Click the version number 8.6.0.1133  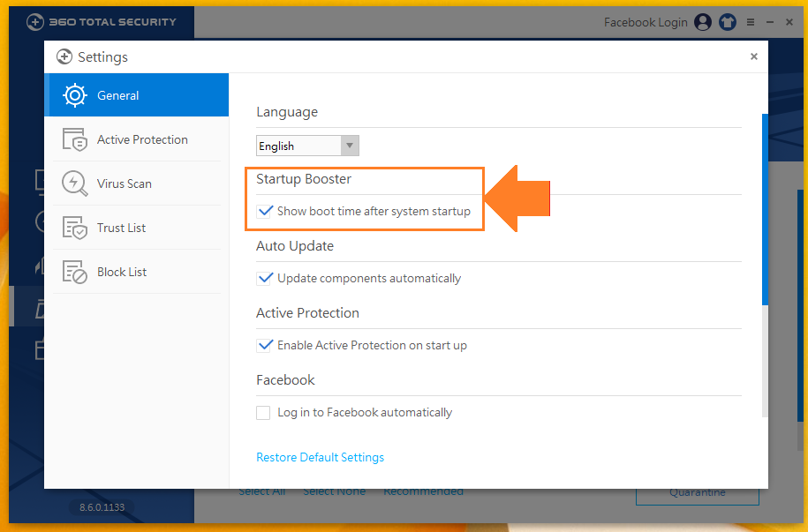102,507
